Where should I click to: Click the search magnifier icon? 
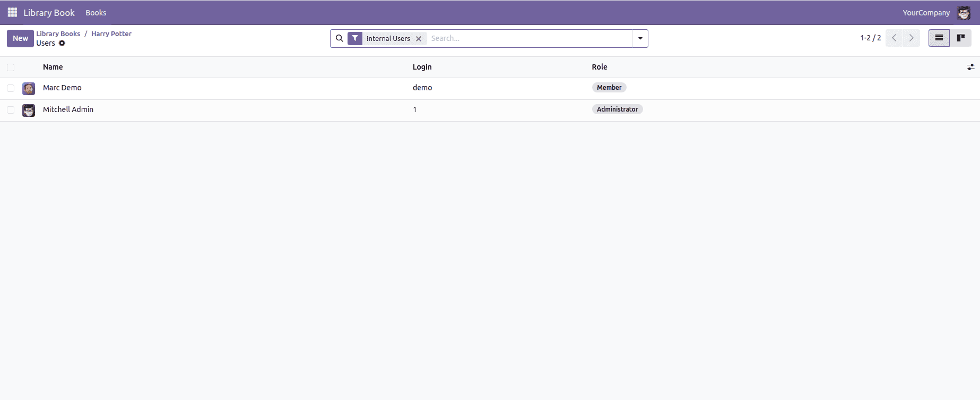point(340,38)
